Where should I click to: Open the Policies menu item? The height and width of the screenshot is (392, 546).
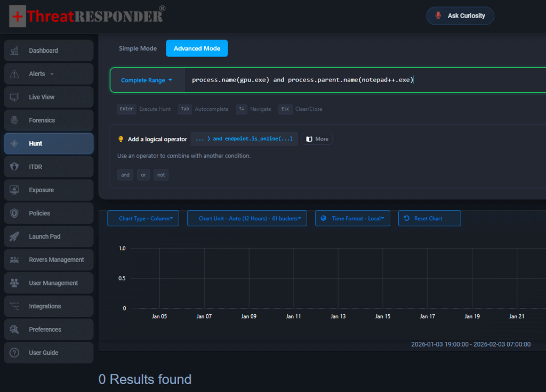tap(49, 213)
